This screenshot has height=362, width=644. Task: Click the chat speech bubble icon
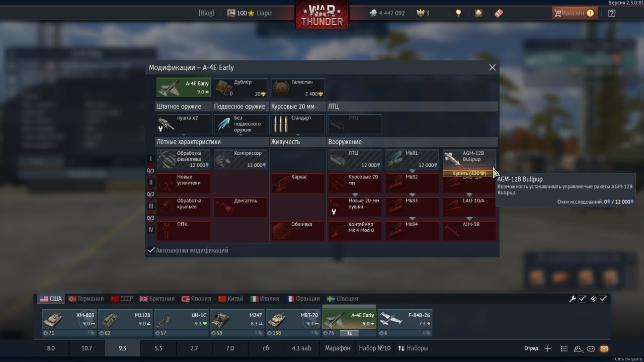point(591,348)
